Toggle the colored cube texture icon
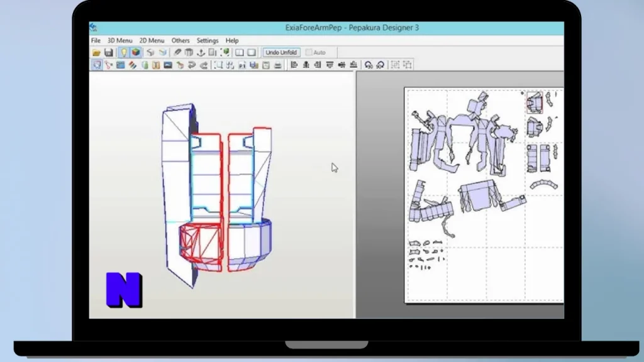 click(x=136, y=53)
